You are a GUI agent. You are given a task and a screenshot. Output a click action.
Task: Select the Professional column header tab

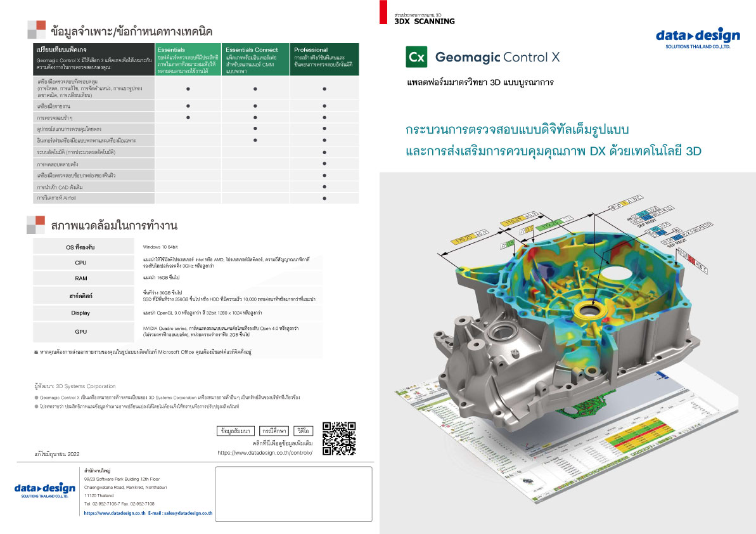pyautogui.click(x=311, y=50)
